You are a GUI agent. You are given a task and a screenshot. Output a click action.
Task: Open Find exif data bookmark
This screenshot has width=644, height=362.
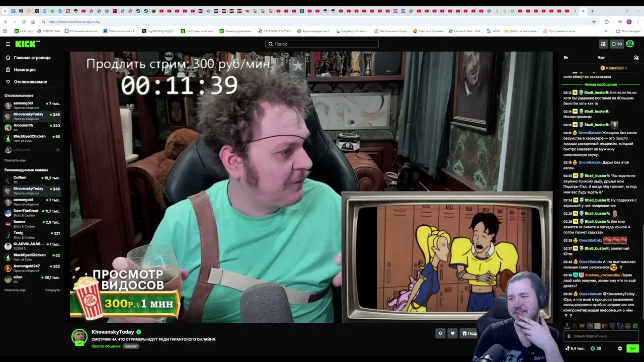tap(465, 31)
